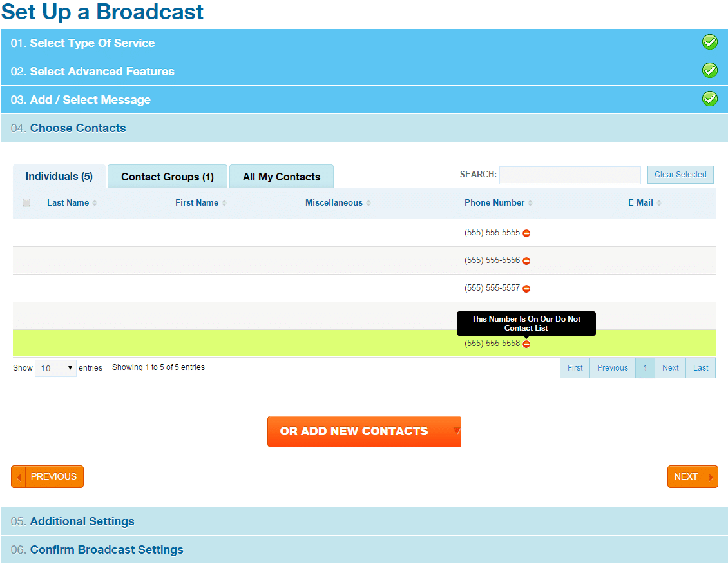Switch to the Contact Groups tab
This screenshot has height=564, width=728.
pyautogui.click(x=167, y=177)
